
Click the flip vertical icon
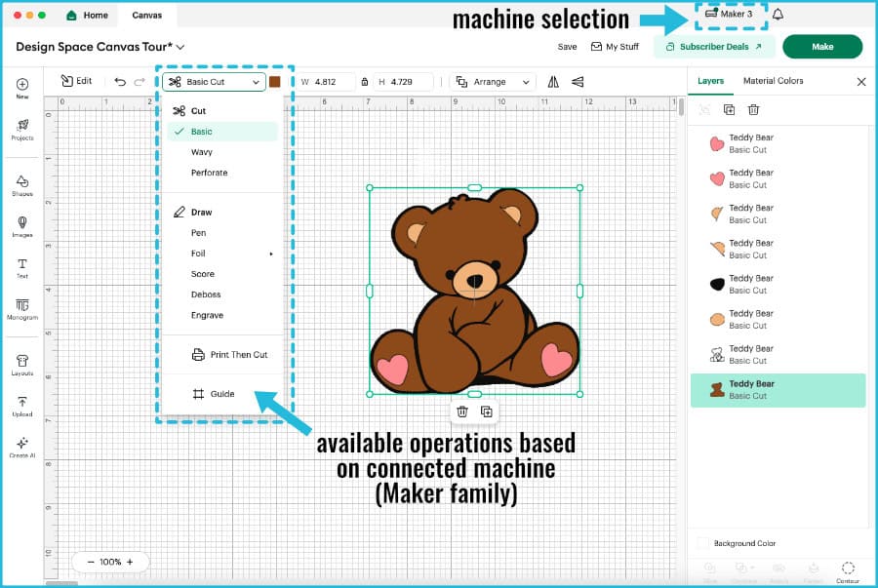[578, 82]
